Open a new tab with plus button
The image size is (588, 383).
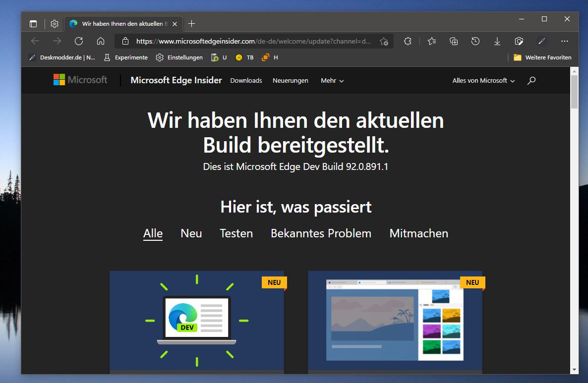[x=192, y=24]
